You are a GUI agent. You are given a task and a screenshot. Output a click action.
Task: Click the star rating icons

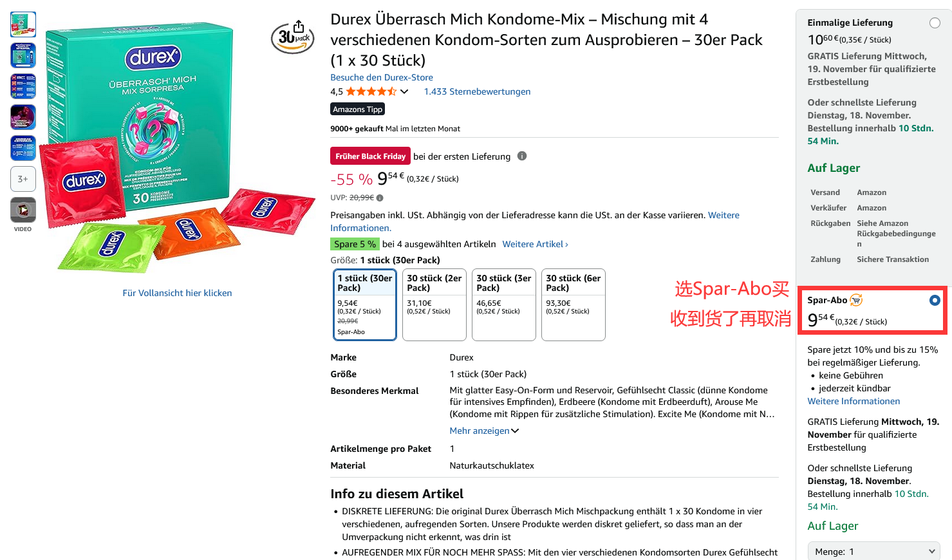click(371, 91)
